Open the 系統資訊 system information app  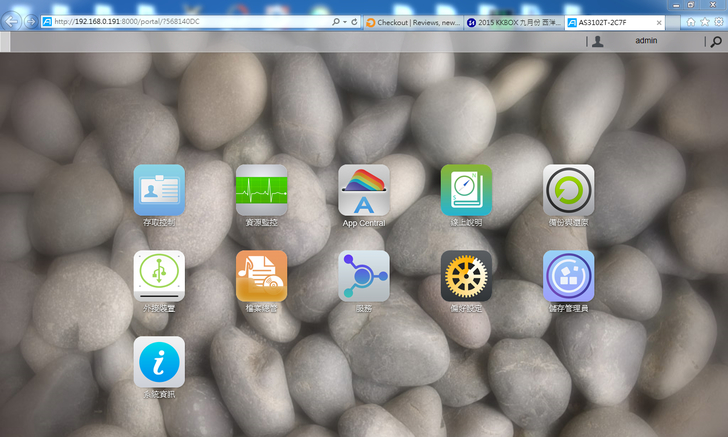pyautogui.click(x=159, y=362)
